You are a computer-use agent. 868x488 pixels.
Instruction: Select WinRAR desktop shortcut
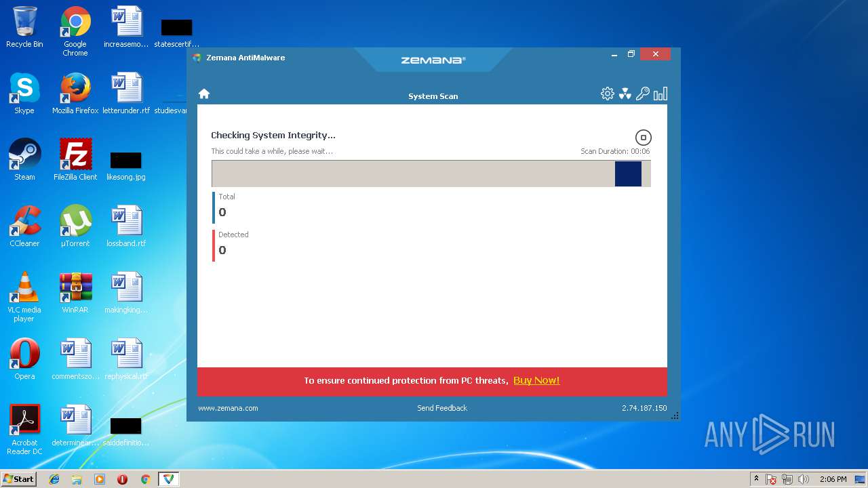[75, 293]
